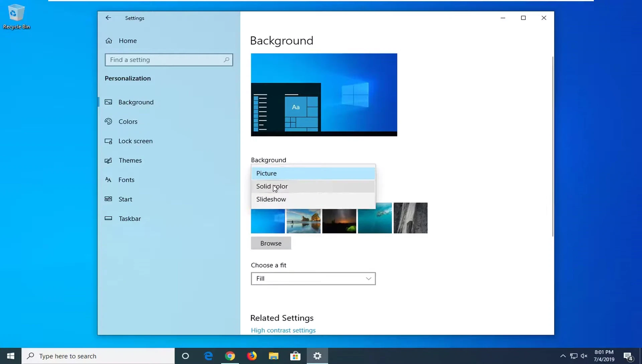
Task: Click the Browse button
Action: (271, 243)
